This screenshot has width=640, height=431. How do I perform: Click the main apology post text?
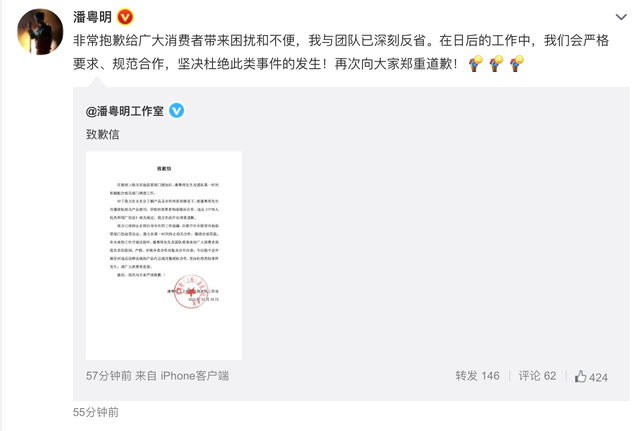click(x=341, y=52)
